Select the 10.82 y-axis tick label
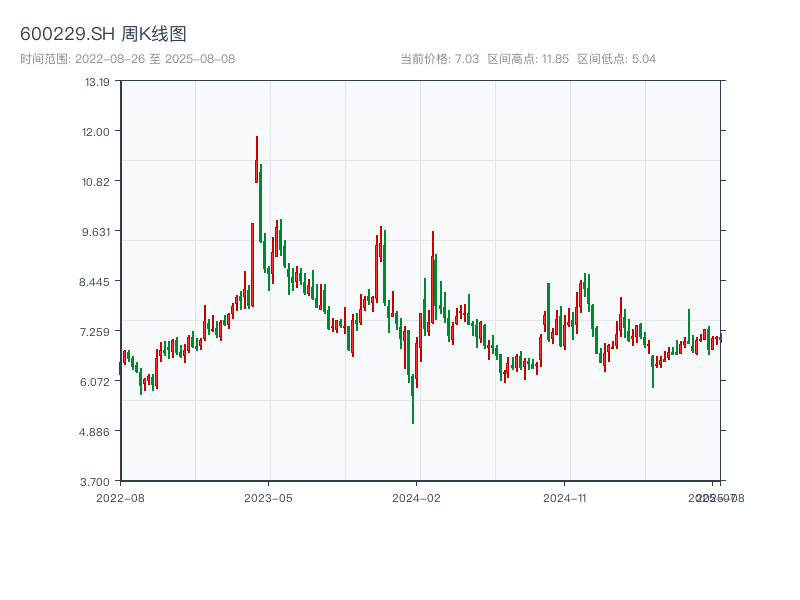This screenshot has height=600, width=800. tap(96, 181)
